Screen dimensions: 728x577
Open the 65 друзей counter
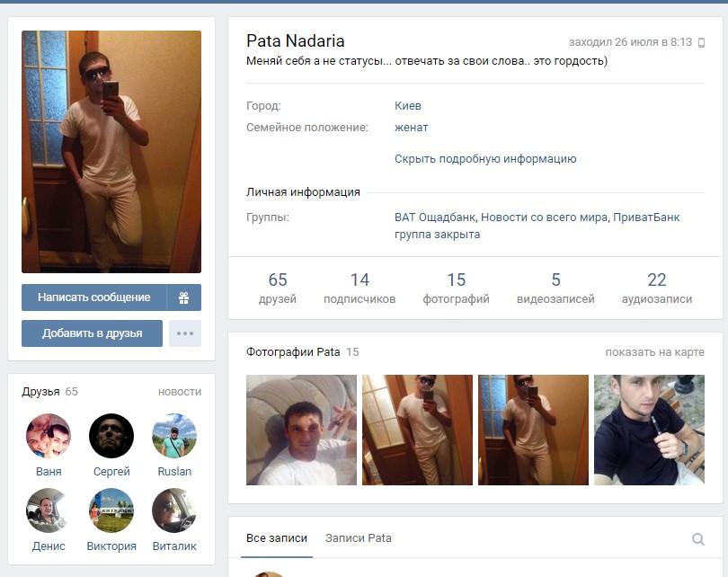tap(277, 288)
